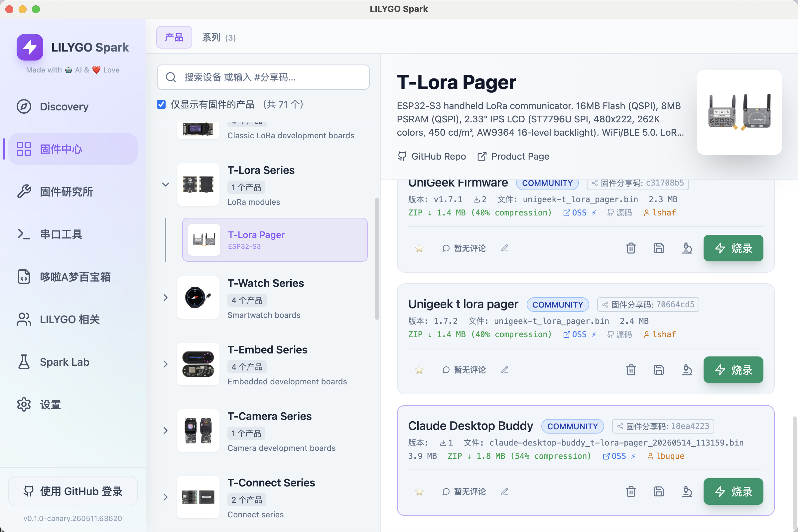This screenshot has width=798, height=532.
Task: Expand the T-Embed Series group
Action: 166,364
